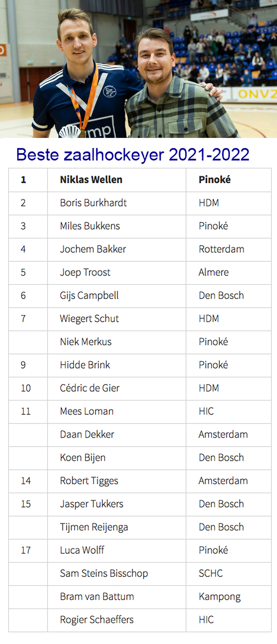
Task: Click the Beste zaalhockeyer 2021-2022 heading
Action: pyautogui.click(x=133, y=155)
